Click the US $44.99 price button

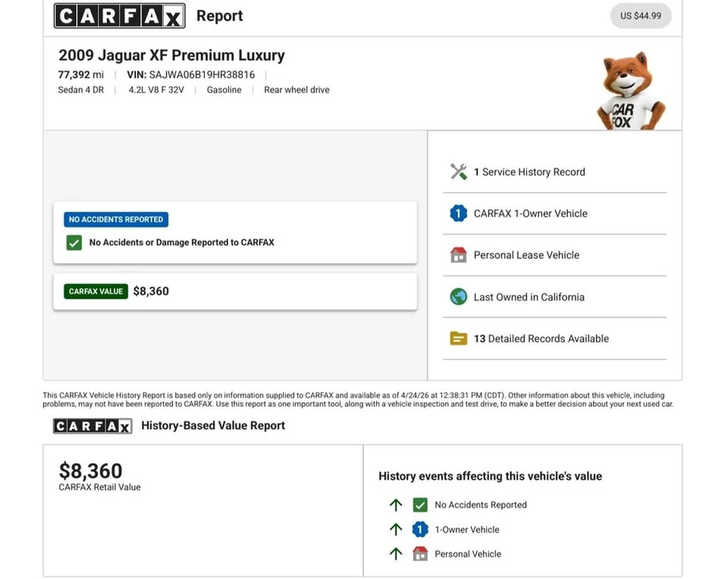click(x=640, y=16)
